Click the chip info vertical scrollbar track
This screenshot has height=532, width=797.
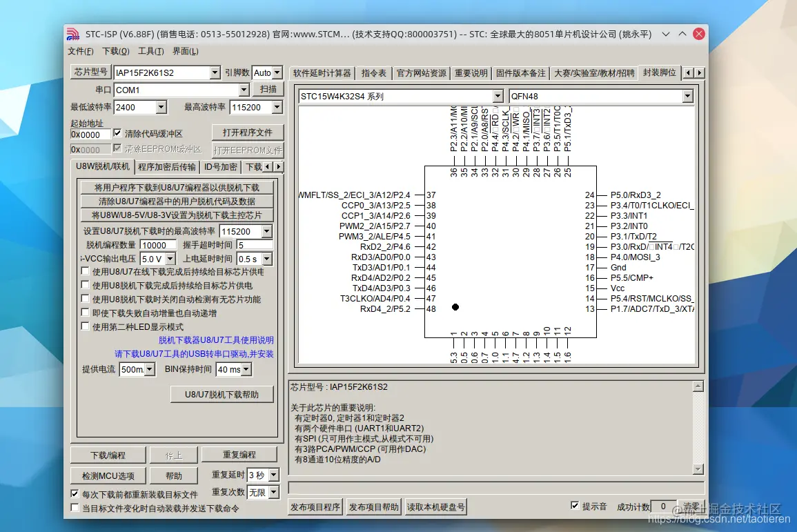(698, 428)
